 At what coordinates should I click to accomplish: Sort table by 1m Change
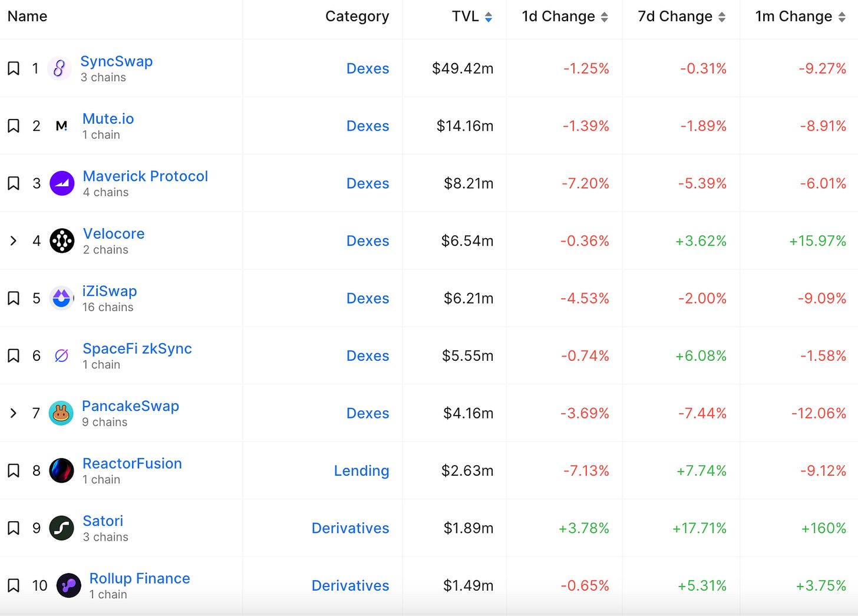pyautogui.click(x=800, y=17)
